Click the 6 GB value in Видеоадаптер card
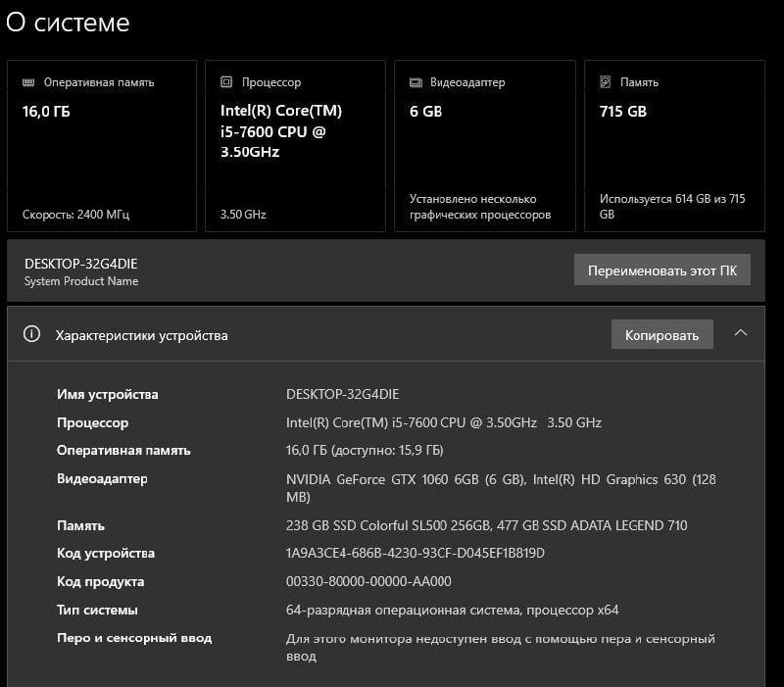 point(425,112)
